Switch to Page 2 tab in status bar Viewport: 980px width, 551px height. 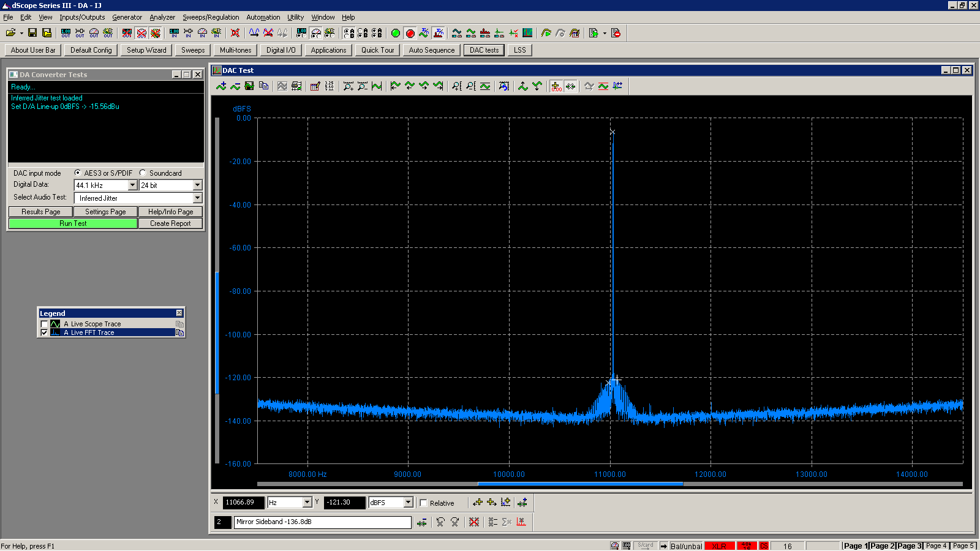(x=883, y=546)
